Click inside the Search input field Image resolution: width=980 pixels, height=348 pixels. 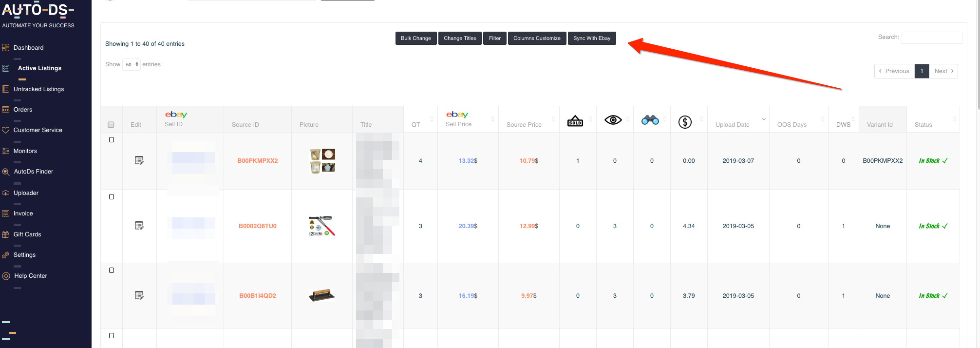[x=932, y=38]
